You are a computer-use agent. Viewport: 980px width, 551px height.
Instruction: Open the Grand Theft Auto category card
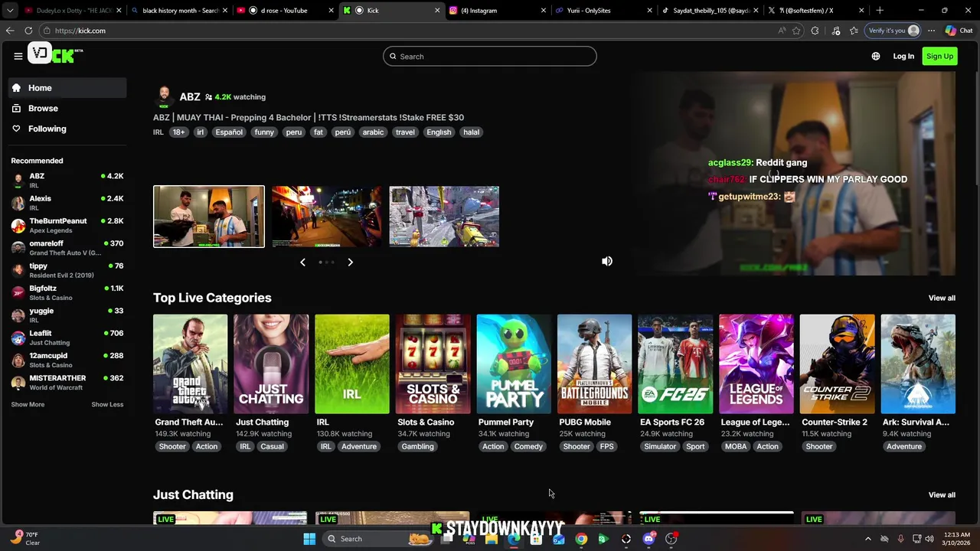[190, 364]
